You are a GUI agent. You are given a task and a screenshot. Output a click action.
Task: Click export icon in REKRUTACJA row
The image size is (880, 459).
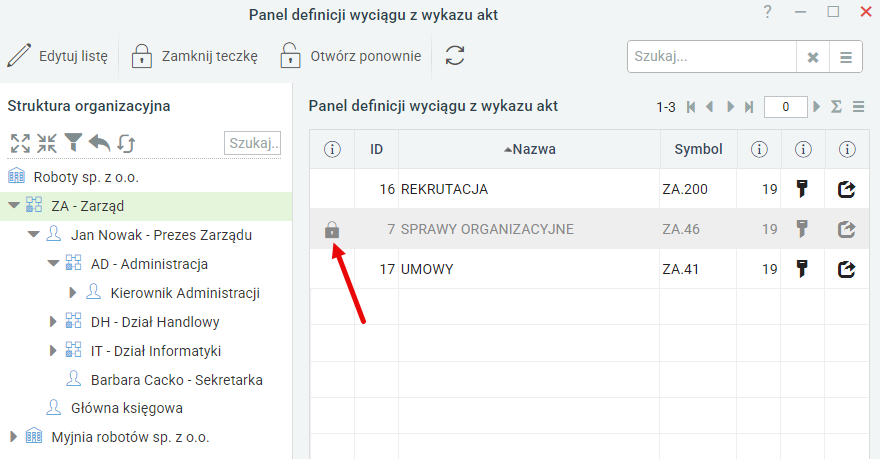846,190
